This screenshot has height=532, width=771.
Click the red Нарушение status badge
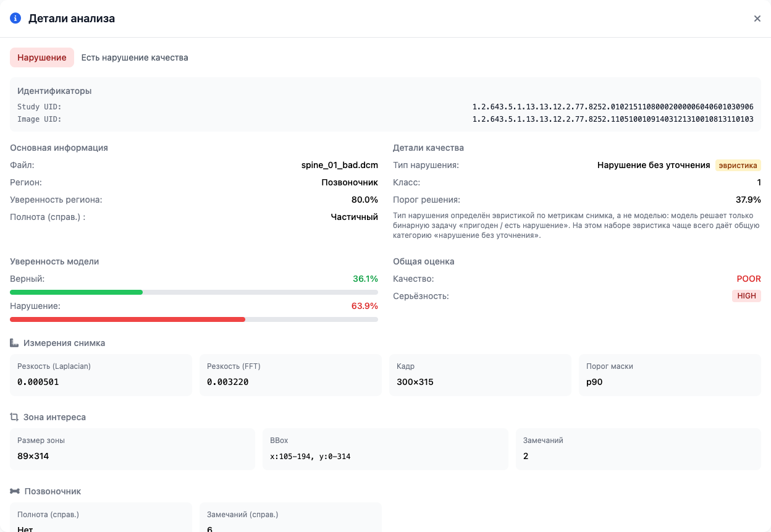click(42, 57)
